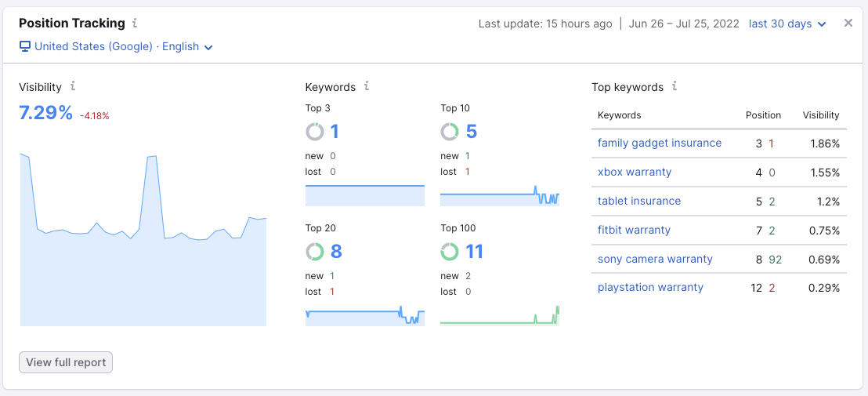Click position change 92 for sony camera warranty
Image resolution: width=868 pixels, height=396 pixels.
pos(775,260)
